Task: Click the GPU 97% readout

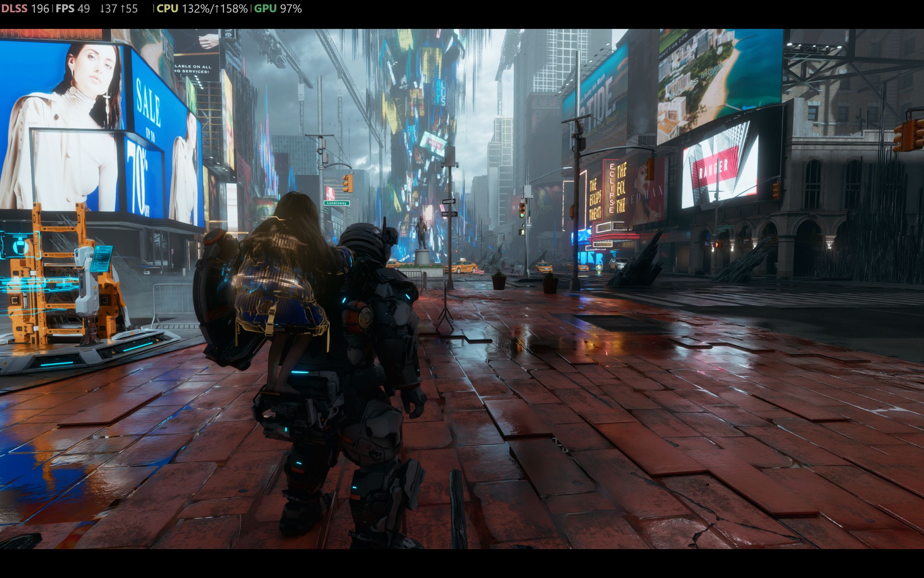Action: 278,8
